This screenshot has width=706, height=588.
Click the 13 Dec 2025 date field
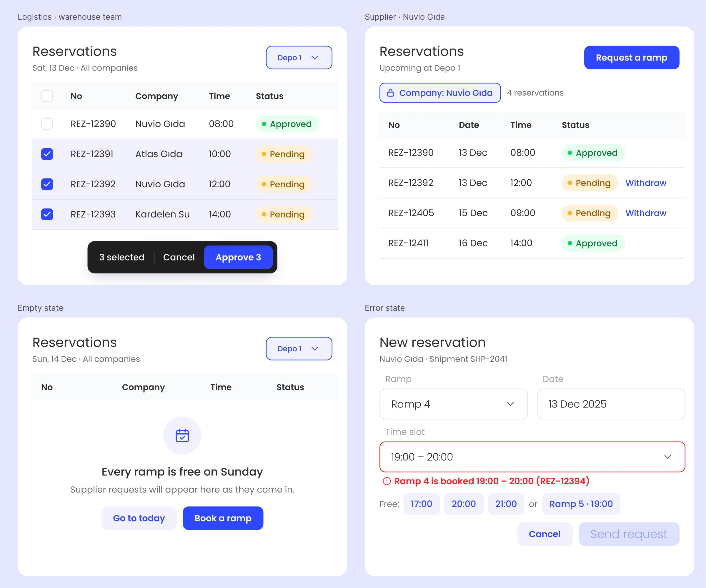click(611, 404)
